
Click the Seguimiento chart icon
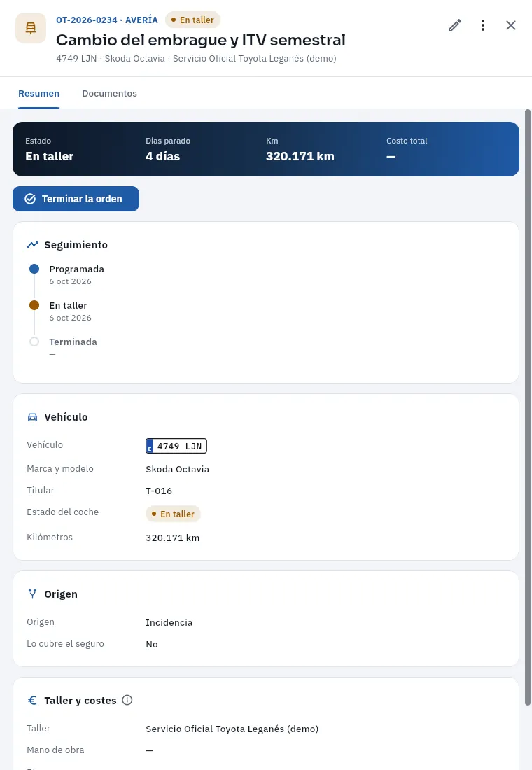pyautogui.click(x=32, y=244)
